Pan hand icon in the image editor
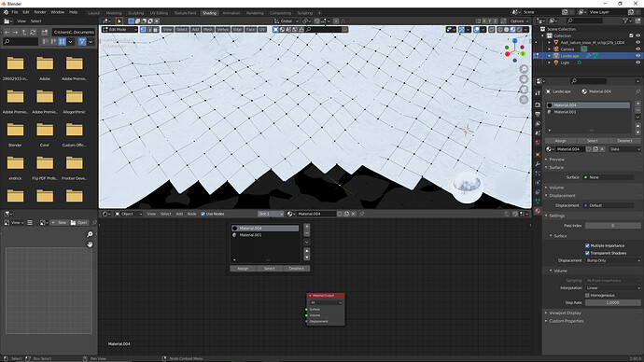Viewport: 644px width, 362px height. coord(90,244)
